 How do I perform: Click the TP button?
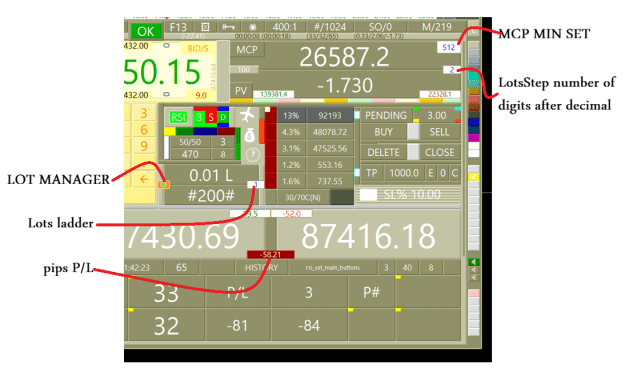(x=371, y=173)
